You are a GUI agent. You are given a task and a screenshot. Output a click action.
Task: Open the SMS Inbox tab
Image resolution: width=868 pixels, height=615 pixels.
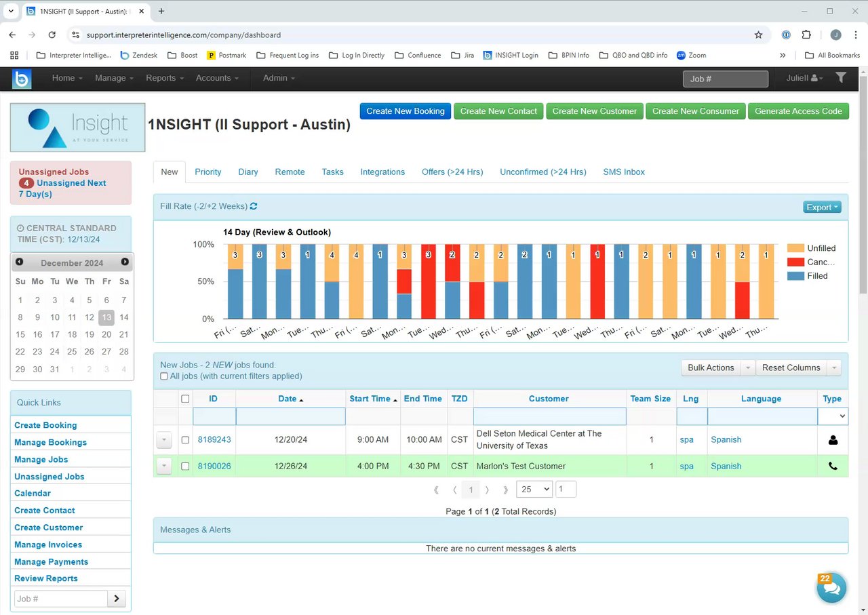point(624,172)
